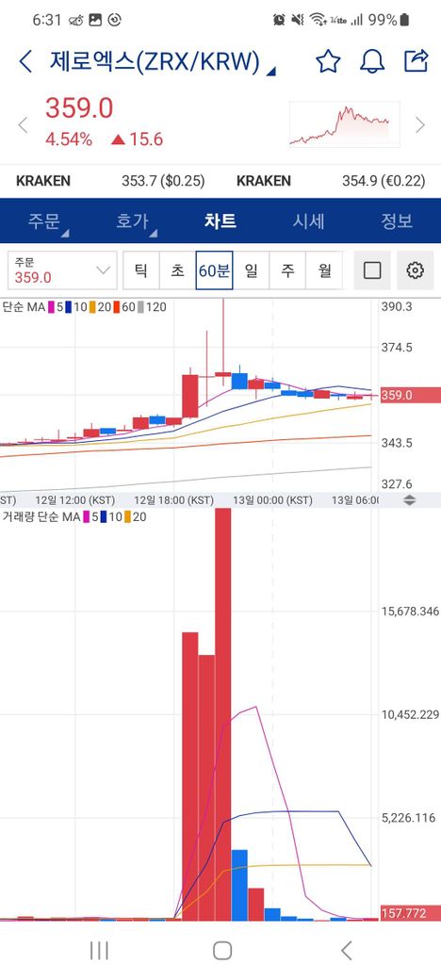
Task: Tap the chart resize handle between panels
Action: tap(409, 500)
